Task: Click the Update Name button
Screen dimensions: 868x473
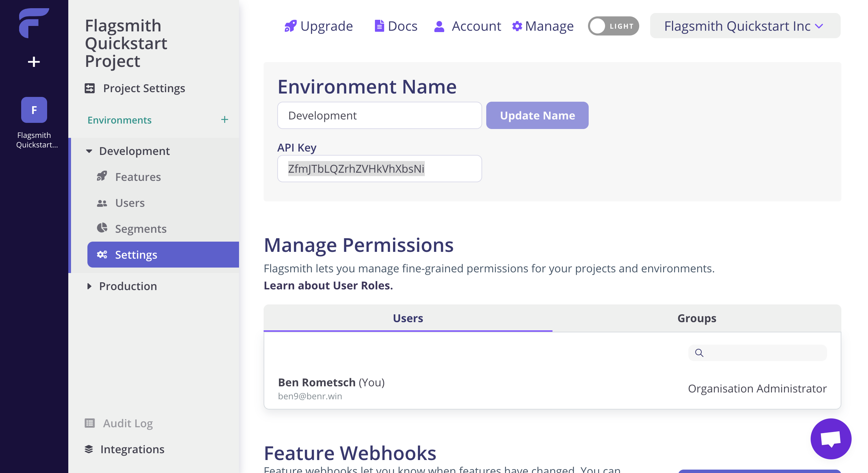Action: point(537,115)
